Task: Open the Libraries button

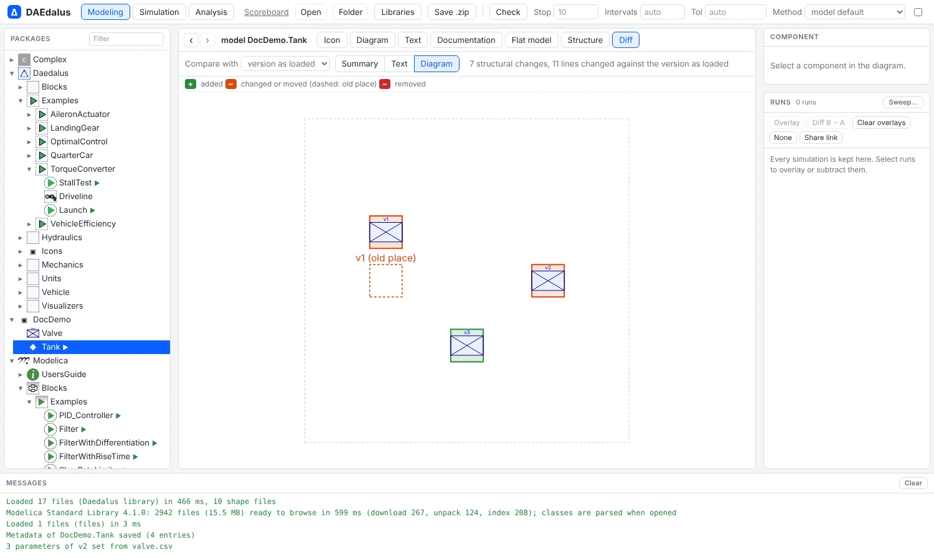Action: (398, 12)
